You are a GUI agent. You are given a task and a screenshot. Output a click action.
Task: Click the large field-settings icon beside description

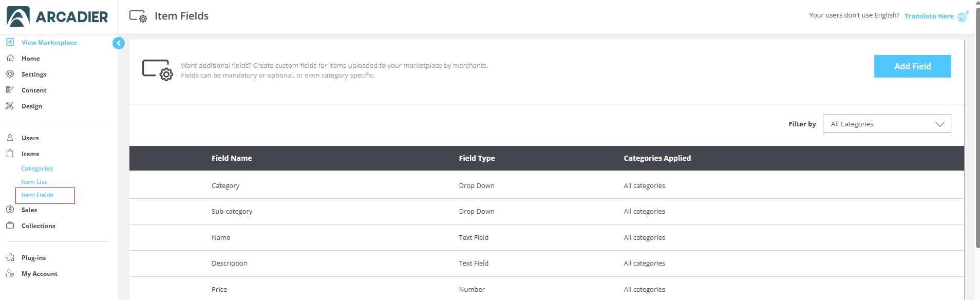click(x=158, y=70)
